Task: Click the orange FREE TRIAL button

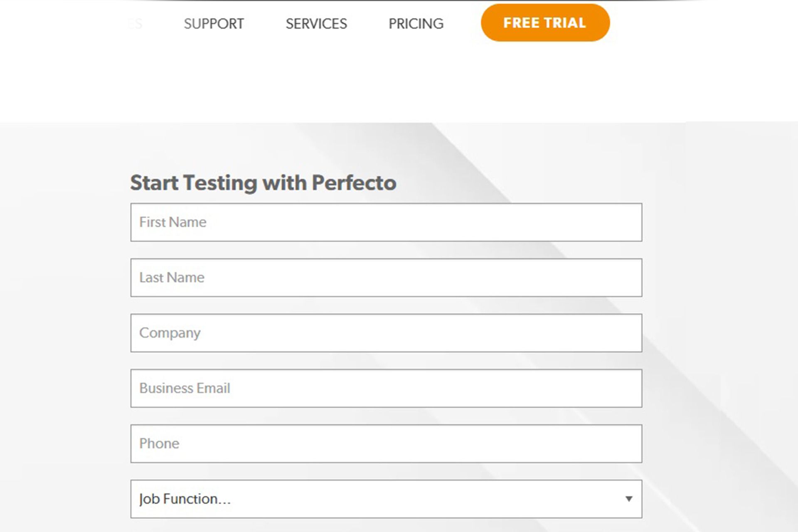Action: point(545,22)
